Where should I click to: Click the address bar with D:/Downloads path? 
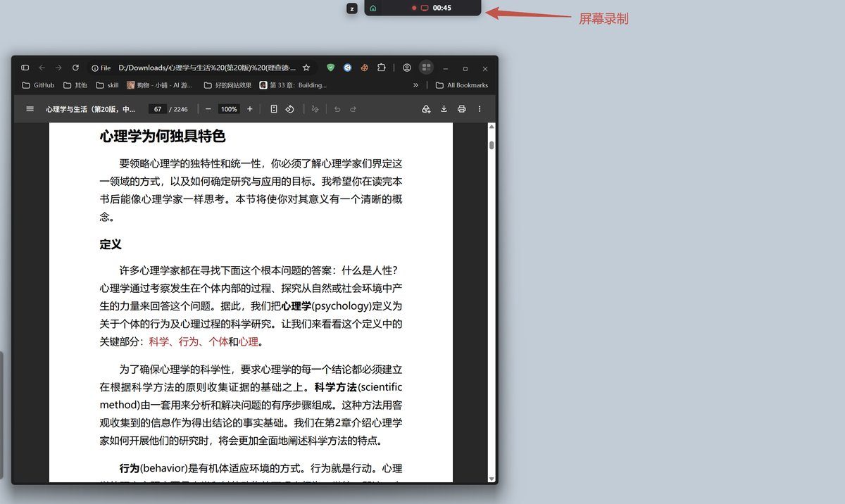click(207, 68)
